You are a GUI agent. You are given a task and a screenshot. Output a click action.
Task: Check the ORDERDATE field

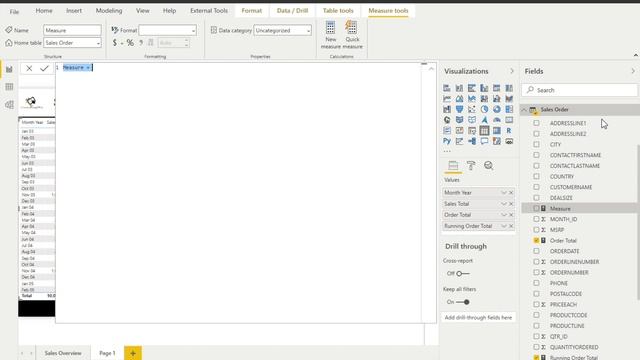536,251
